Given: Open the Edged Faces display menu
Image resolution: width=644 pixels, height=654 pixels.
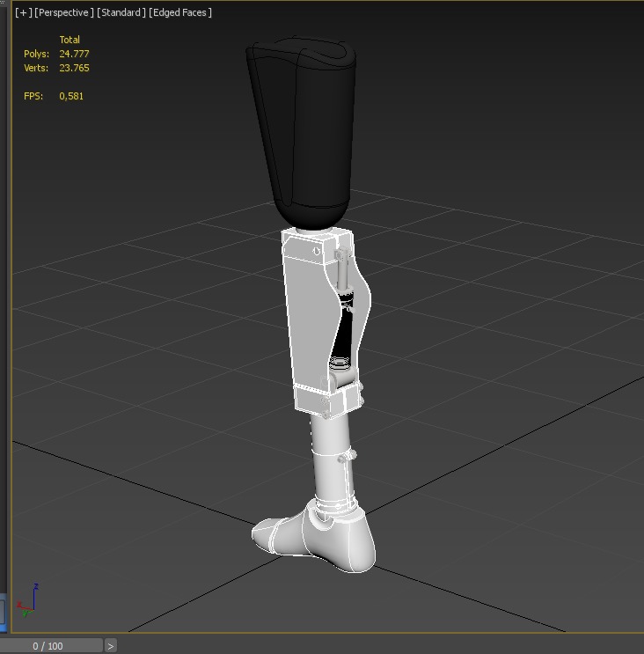Looking at the screenshot, I should pyautogui.click(x=180, y=12).
